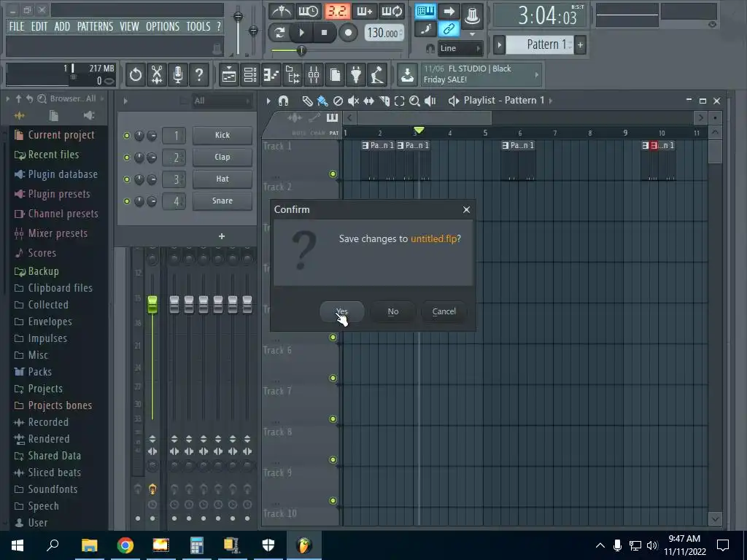Open the All channel filter dropdown
747x560 pixels.
pos(221,101)
